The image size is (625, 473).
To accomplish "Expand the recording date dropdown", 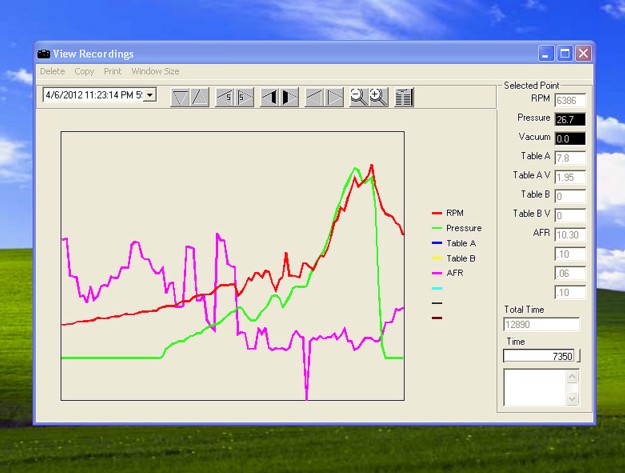I will click(150, 95).
